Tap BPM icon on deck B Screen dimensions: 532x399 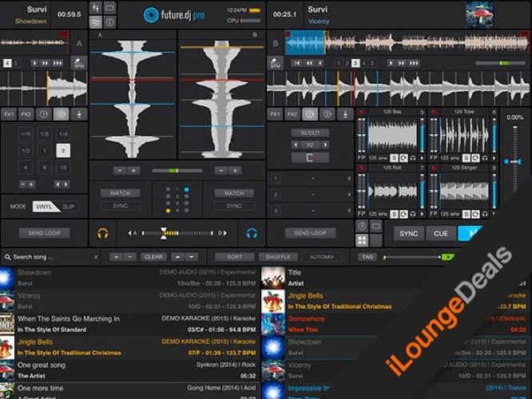click(x=275, y=63)
